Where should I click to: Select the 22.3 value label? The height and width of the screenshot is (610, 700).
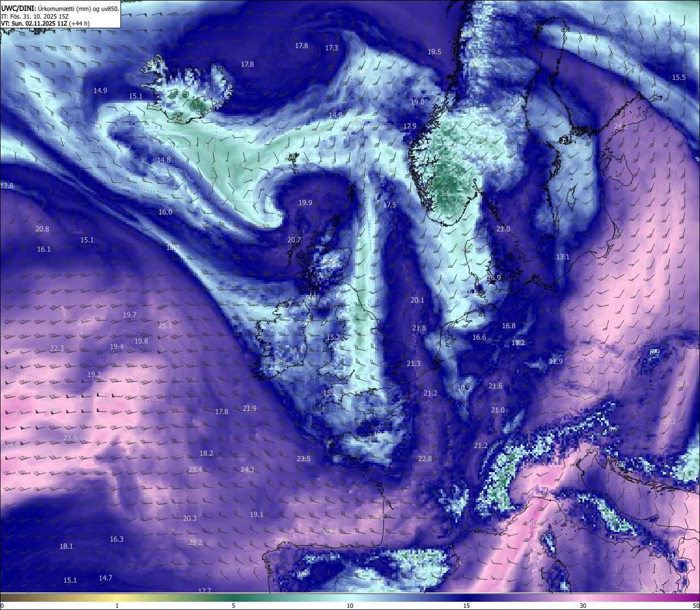pyautogui.click(x=57, y=348)
